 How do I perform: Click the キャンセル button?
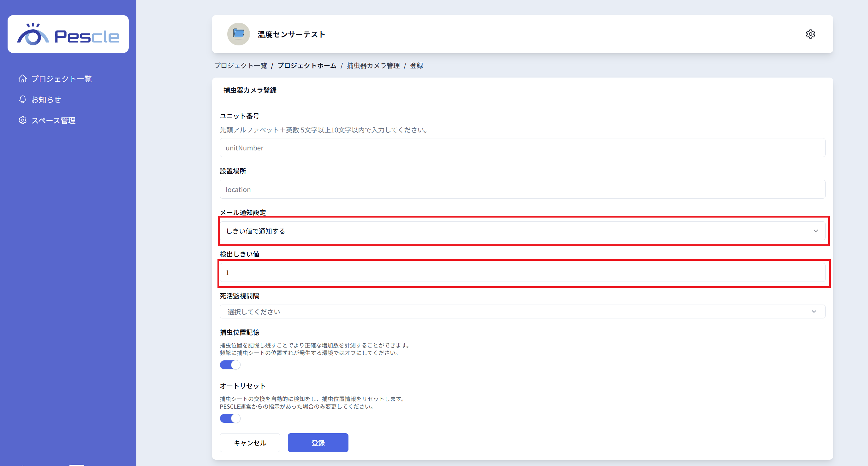pyautogui.click(x=250, y=442)
